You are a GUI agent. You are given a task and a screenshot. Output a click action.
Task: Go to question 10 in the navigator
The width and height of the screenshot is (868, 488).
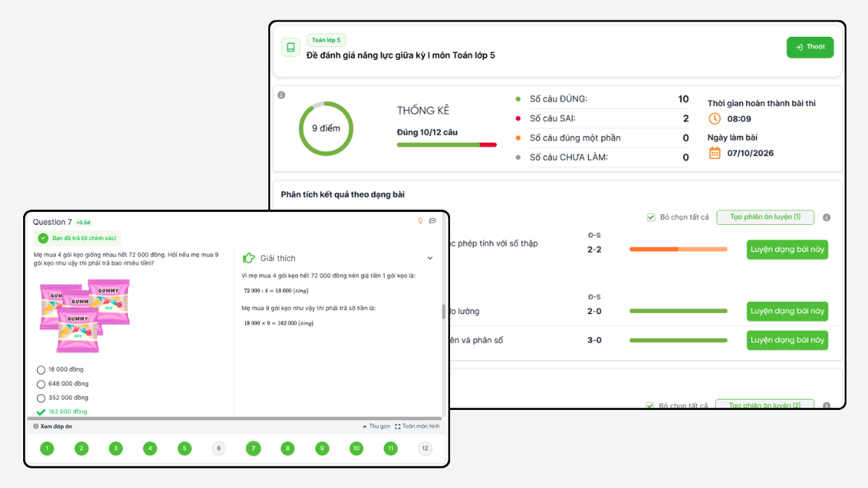tap(357, 449)
